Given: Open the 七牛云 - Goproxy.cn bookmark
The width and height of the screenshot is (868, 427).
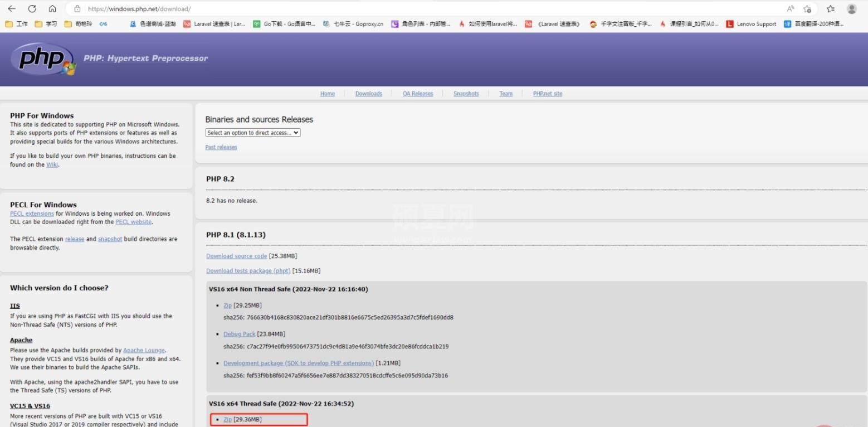Looking at the screenshot, I should [x=353, y=24].
